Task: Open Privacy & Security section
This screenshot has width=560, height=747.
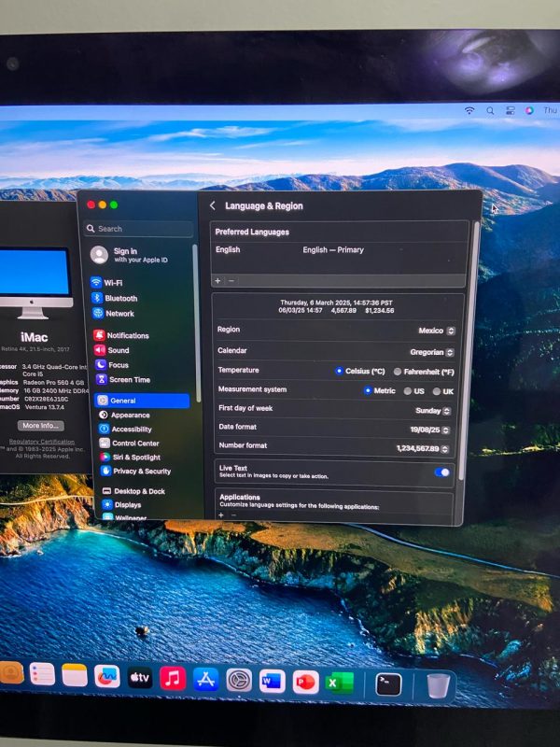Action: 140,472
